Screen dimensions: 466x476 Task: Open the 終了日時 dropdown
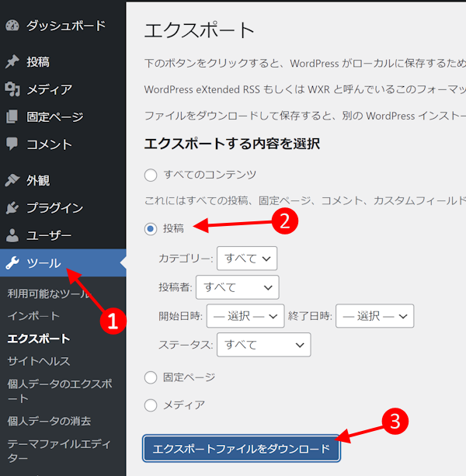click(x=374, y=316)
